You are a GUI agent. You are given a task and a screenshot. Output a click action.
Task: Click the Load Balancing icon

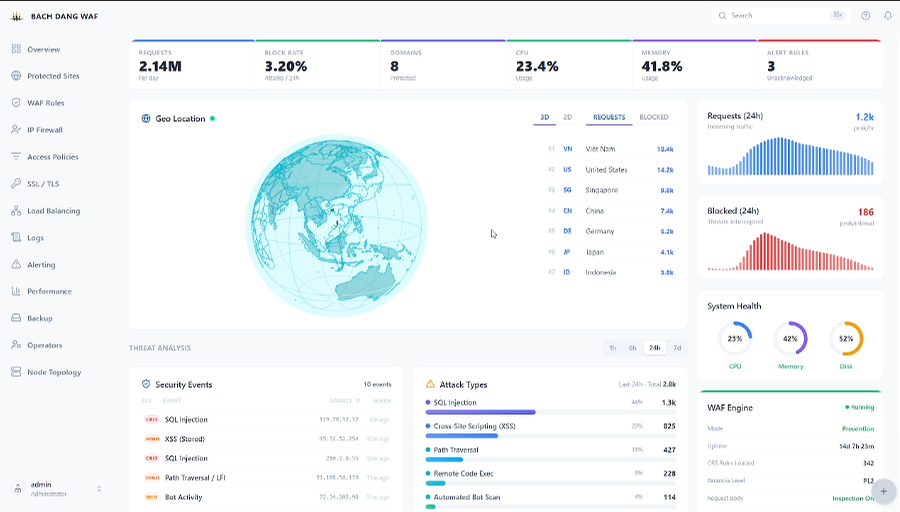(16, 211)
